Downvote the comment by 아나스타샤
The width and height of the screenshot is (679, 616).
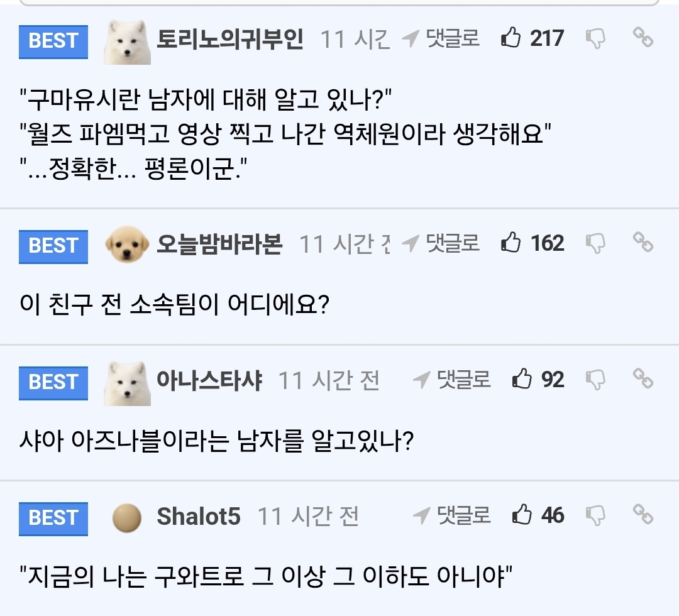pyautogui.click(x=595, y=380)
